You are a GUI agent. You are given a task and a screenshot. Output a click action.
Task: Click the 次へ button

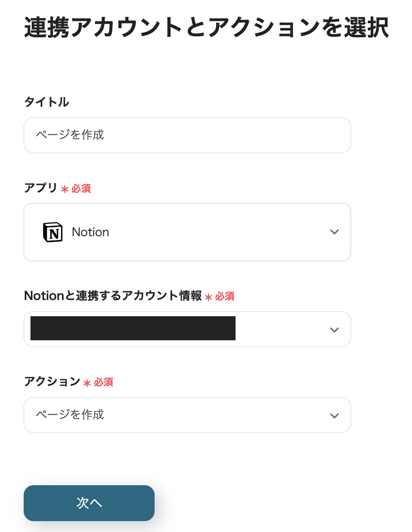coord(89,503)
